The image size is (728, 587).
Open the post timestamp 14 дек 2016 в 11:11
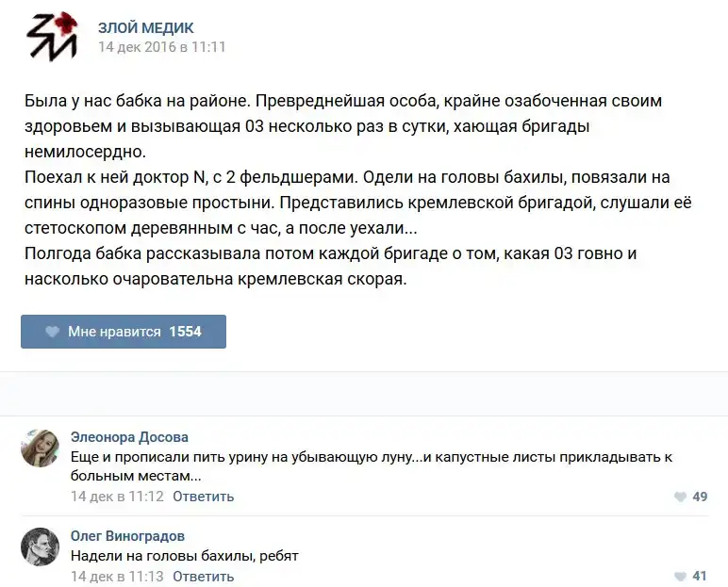pos(161,46)
